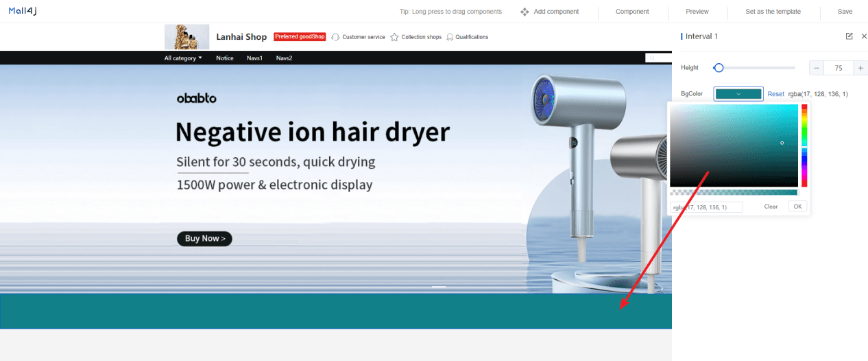Select the teal interval block on canvas

(336, 311)
